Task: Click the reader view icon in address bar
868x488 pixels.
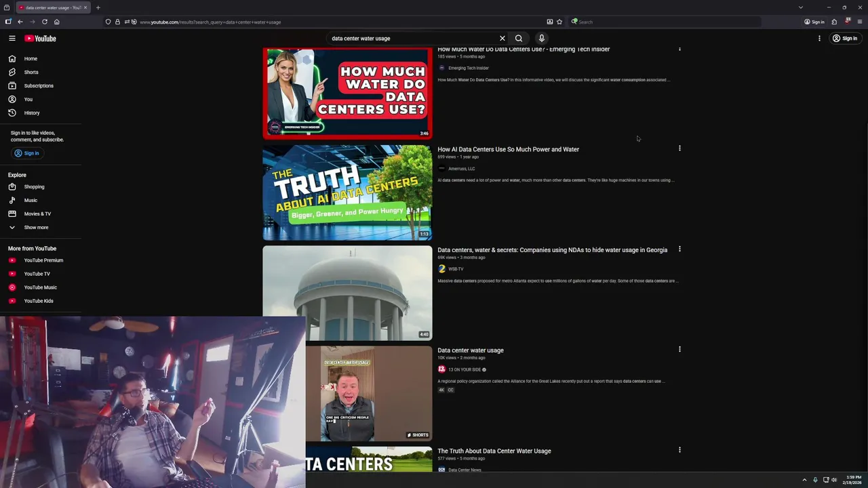Action: coord(549,22)
